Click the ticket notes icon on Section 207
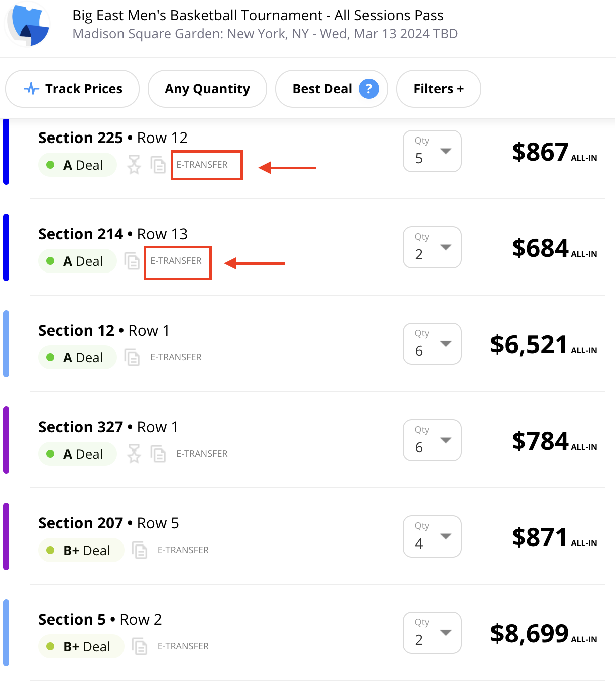The width and height of the screenshot is (616, 681). click(x=140, y=550)
